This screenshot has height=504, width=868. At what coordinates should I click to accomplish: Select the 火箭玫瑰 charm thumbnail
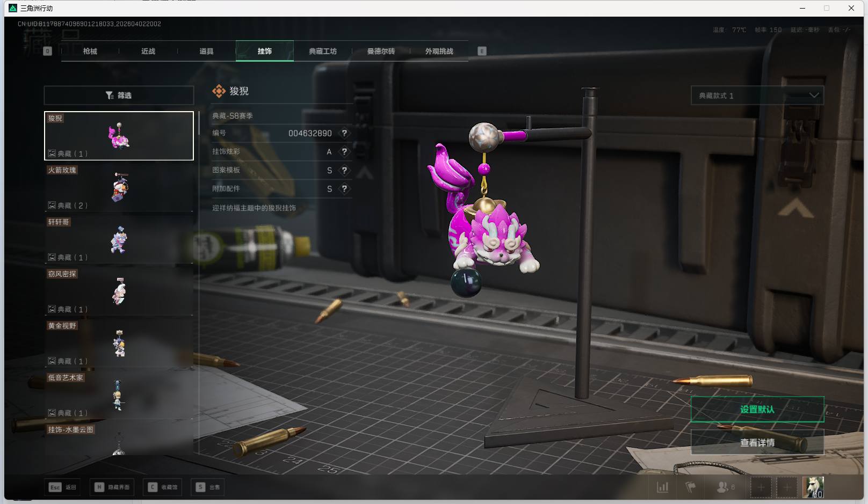pyautogui.click(x=119, y=188)
